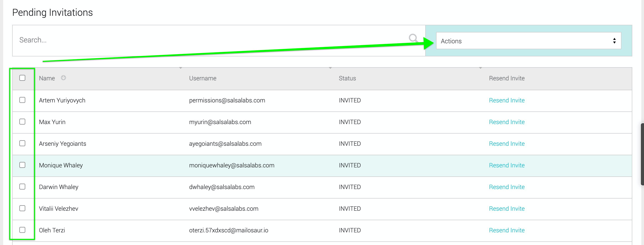Click the name Darwin Whaley
This screenshot has width=644, height=245.
[x=59, y=187]
